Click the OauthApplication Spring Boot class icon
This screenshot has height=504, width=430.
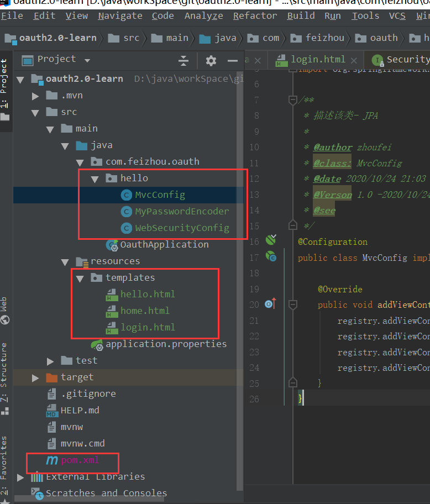[x=112, y=245]
